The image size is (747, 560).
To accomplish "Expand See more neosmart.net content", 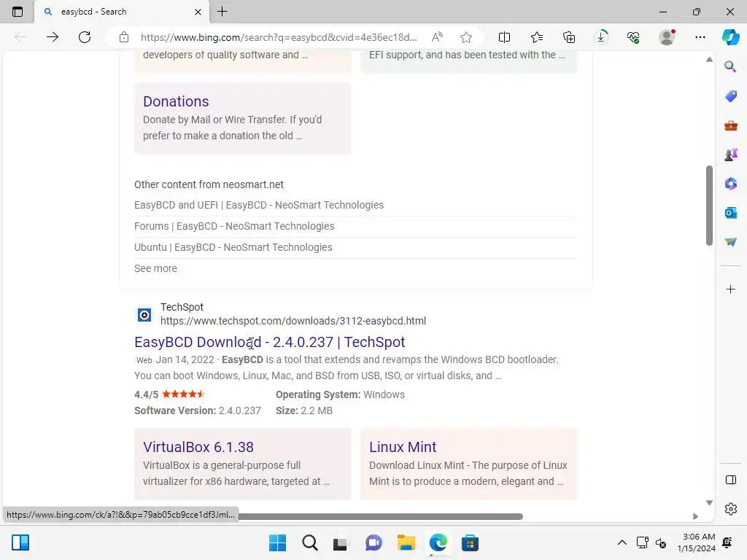I will (x=155, y=268).
